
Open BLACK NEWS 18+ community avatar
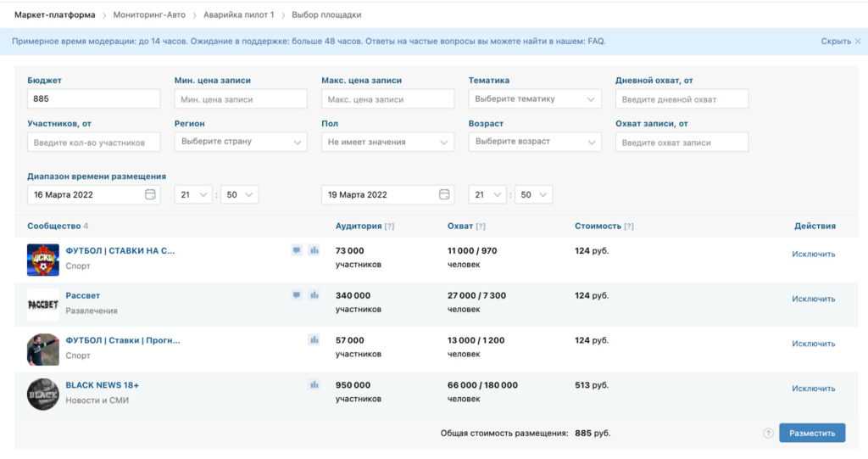click(x=43, y=394)
